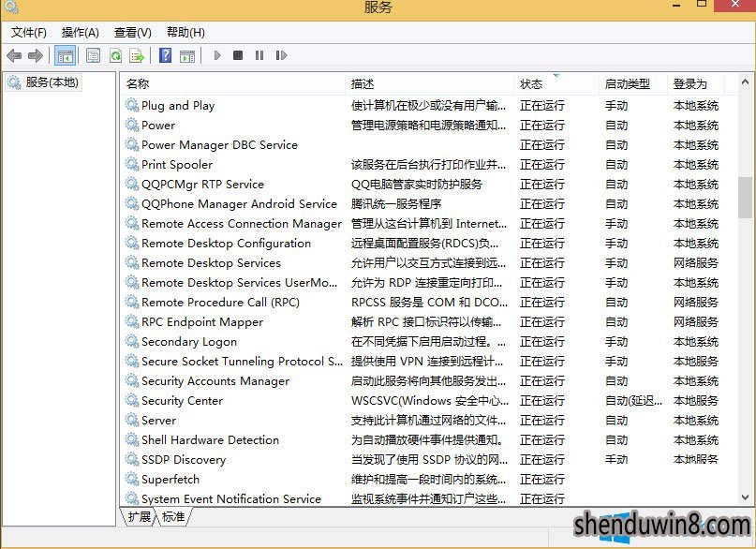Screen dimensions: 756x549
Task: Click the Refresh toolbar icon
Action: [116, 56]
